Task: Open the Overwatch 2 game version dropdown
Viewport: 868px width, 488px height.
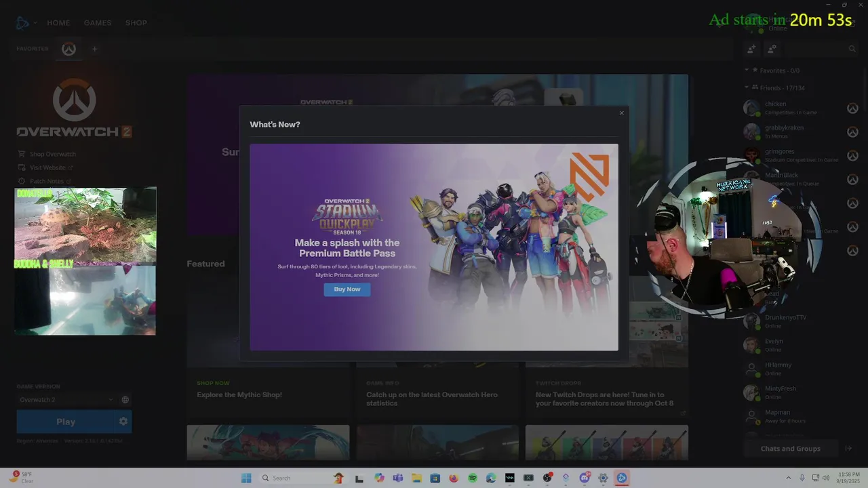Action: click(x=66, y=400)
